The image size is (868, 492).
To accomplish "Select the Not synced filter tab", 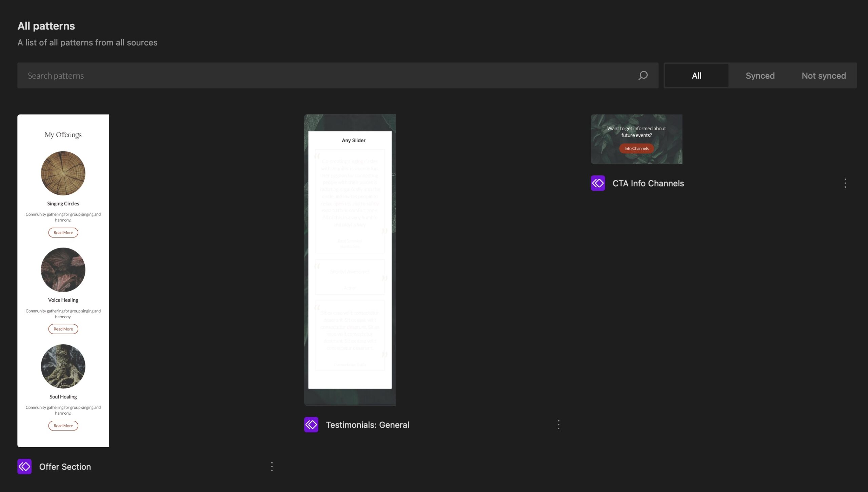I will pyautogui.click(x=823, y=75).
